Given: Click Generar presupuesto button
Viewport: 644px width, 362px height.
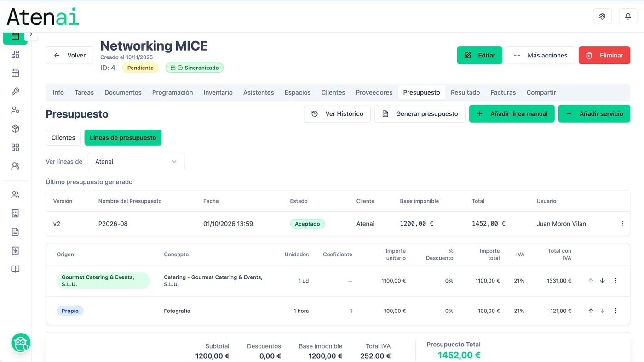Looking at the screenshot, I should (x=420, y=114).
